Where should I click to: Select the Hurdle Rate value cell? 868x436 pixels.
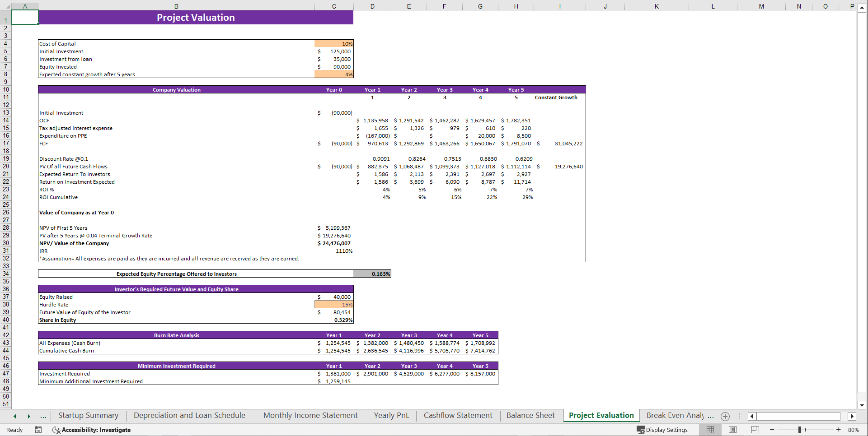(334, 305)
